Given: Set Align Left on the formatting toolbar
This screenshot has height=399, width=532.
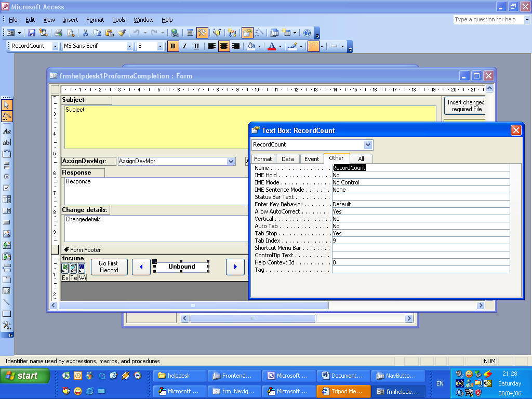Looking at the screenshot, I should 212,46.
